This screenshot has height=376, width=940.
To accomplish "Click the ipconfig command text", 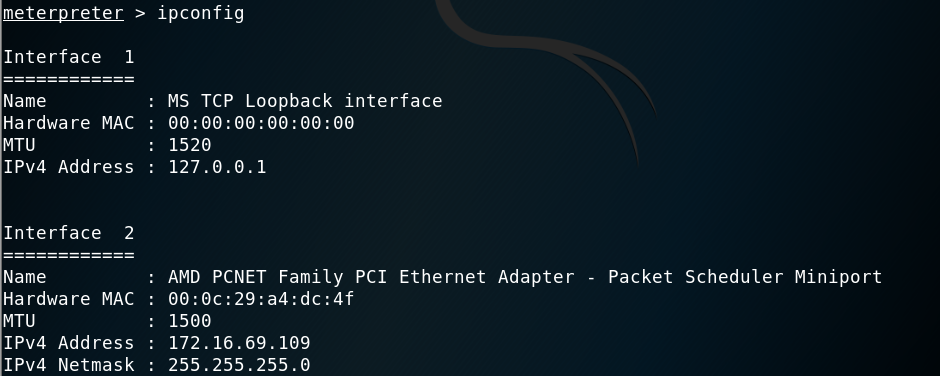I will coord(201,13).
